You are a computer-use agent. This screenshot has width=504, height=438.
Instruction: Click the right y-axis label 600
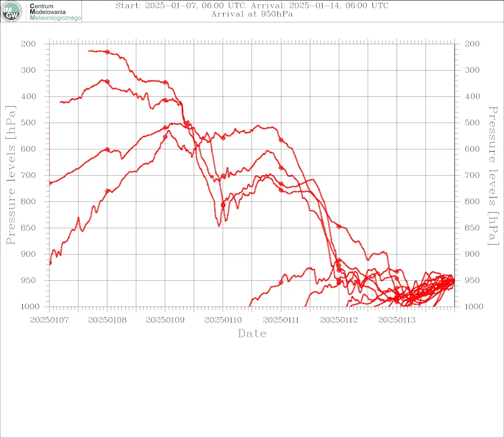[x=472, y=149]
